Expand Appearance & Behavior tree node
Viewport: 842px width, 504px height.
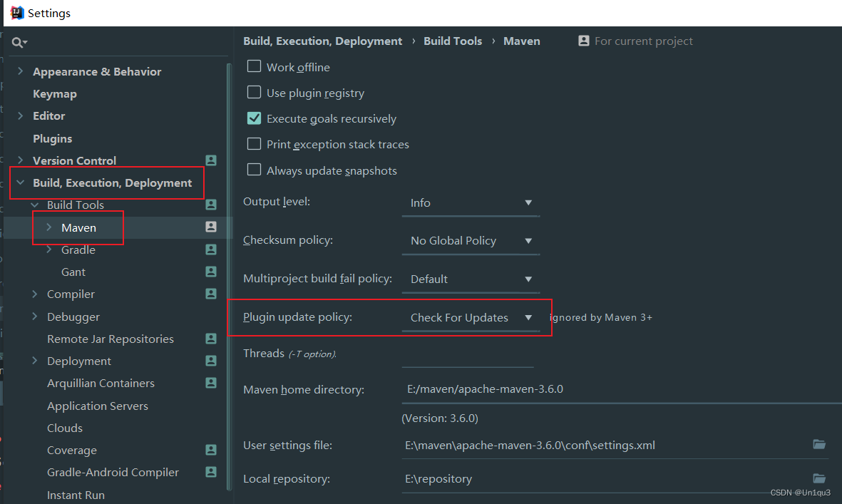pyautogui.click(x=21, y=71)
